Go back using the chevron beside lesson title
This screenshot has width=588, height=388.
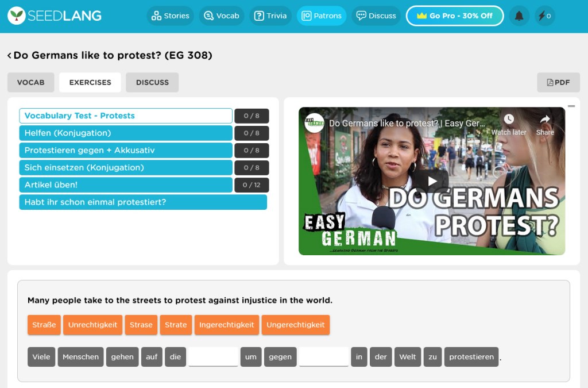point(9,56)
